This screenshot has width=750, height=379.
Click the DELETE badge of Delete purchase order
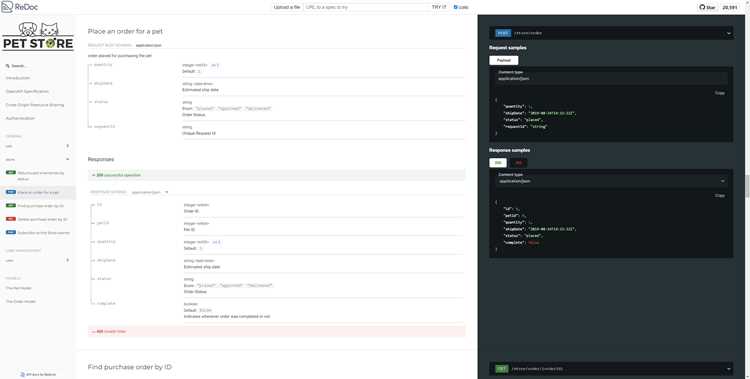tap(11, 219)
